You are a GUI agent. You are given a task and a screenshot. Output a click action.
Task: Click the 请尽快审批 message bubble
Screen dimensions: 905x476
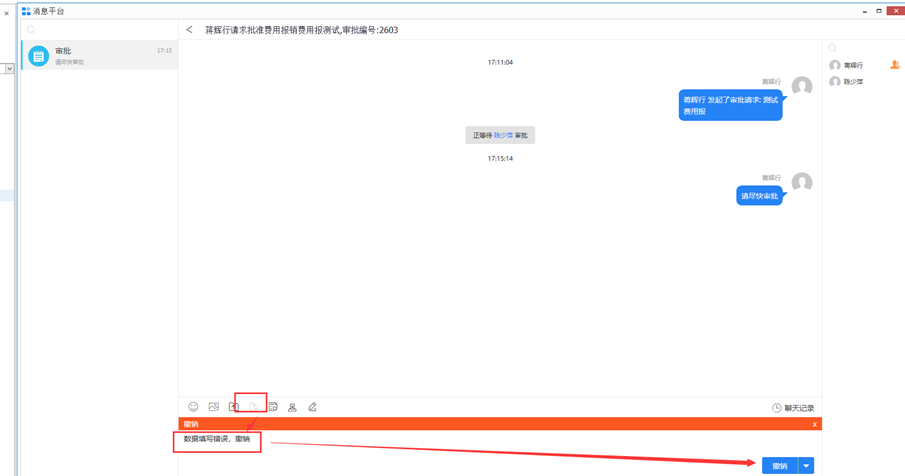[759, 196]
